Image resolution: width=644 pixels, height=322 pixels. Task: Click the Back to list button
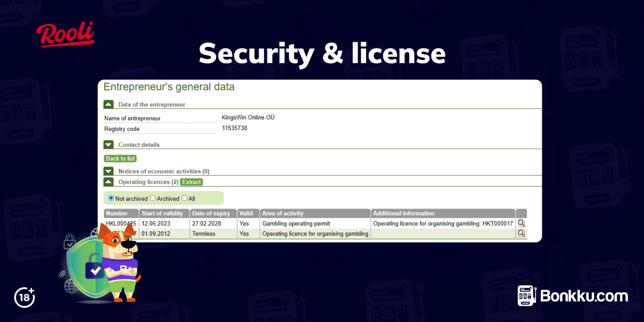tap(120, 158)
